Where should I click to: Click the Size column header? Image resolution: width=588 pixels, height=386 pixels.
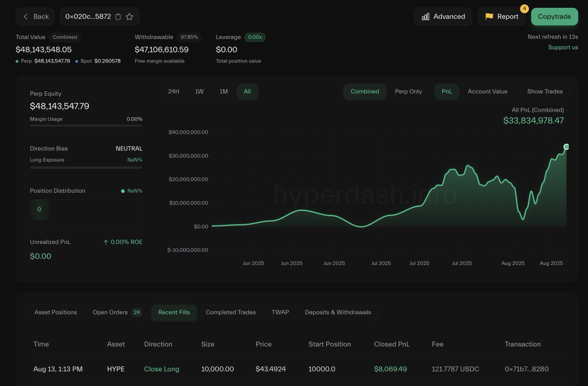(208, 344)
